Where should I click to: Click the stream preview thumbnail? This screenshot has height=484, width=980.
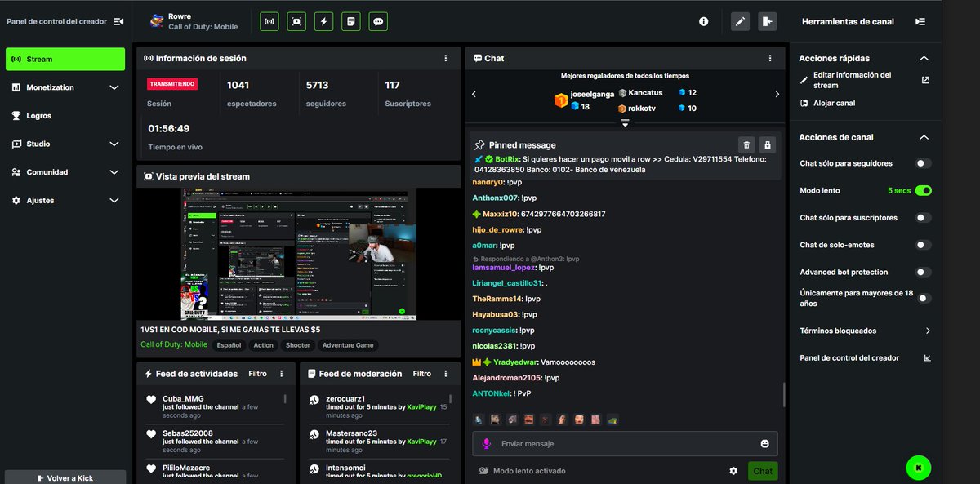[x=299, y=254]
